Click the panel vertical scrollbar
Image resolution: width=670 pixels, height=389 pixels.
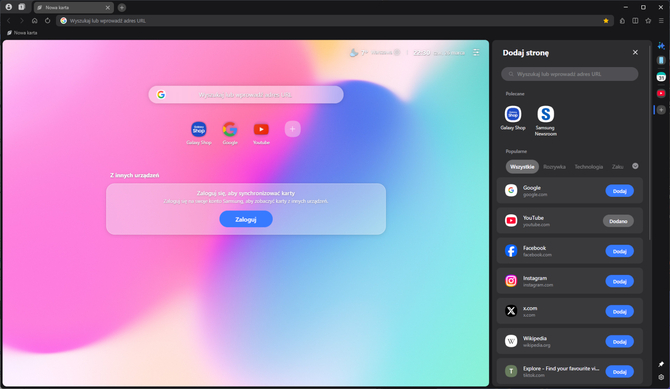click(x=649, y=143)
